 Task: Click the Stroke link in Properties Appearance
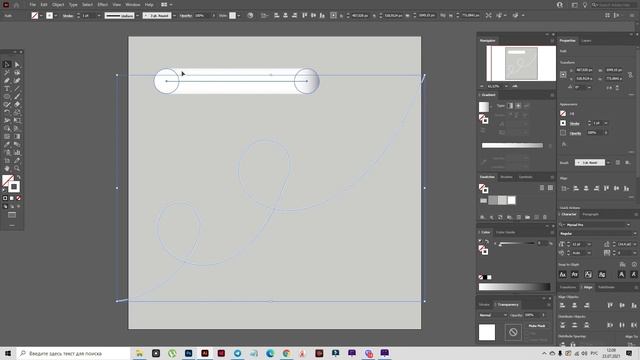[575, 123]
